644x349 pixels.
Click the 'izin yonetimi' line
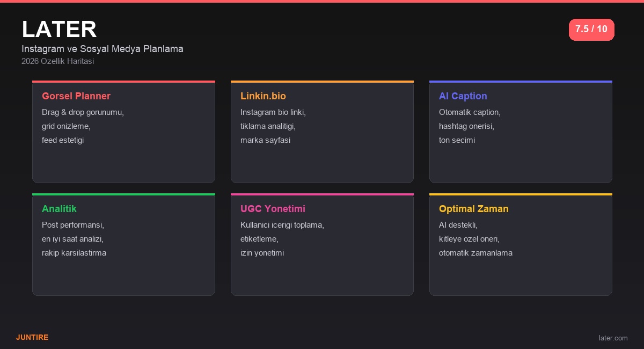coord(262,253)
